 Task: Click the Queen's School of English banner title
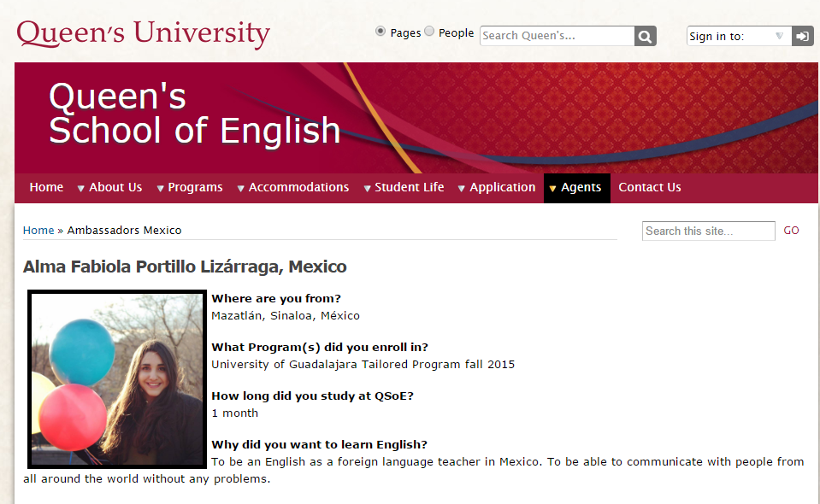tap(195, 114)
